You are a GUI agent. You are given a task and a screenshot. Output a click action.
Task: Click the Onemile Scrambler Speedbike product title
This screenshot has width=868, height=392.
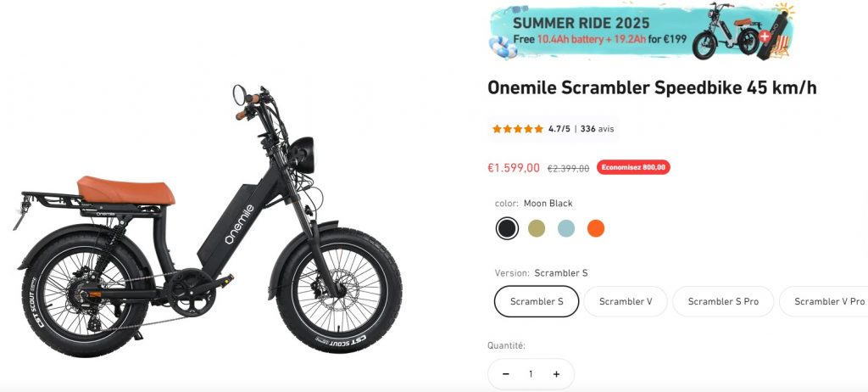coord(652,87)
